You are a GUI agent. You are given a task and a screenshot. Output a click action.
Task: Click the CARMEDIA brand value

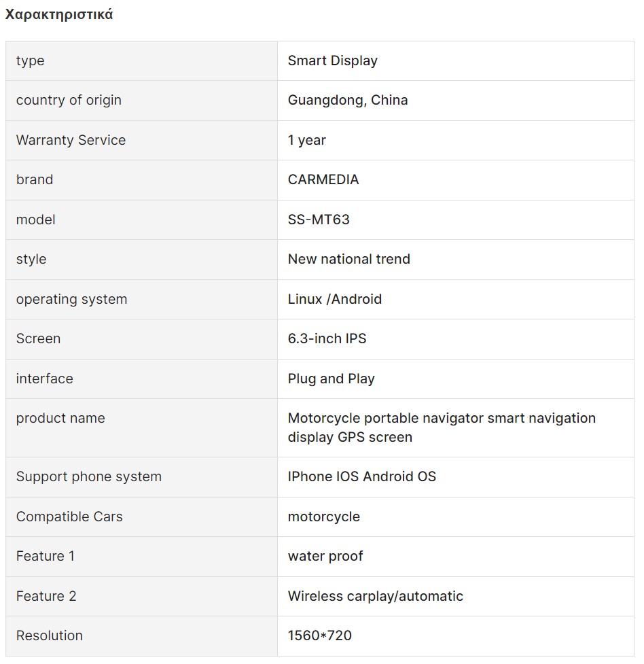coord(323,179)
